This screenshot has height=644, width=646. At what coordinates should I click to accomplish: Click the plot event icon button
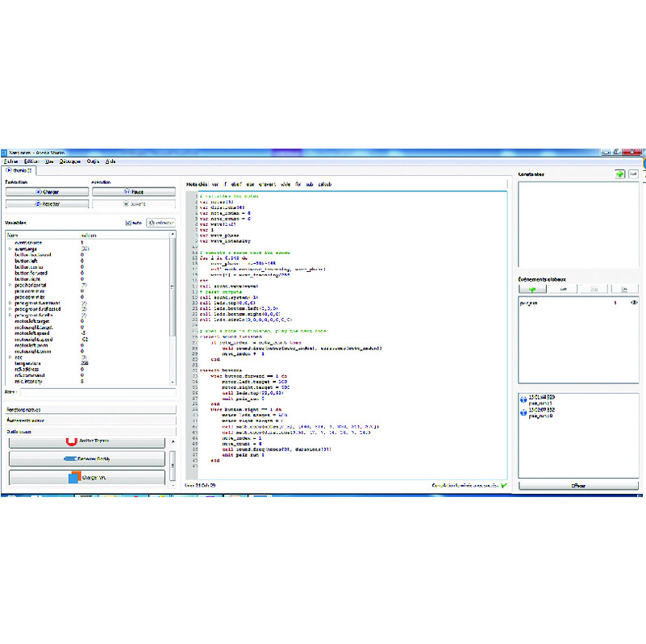[624, 289]
